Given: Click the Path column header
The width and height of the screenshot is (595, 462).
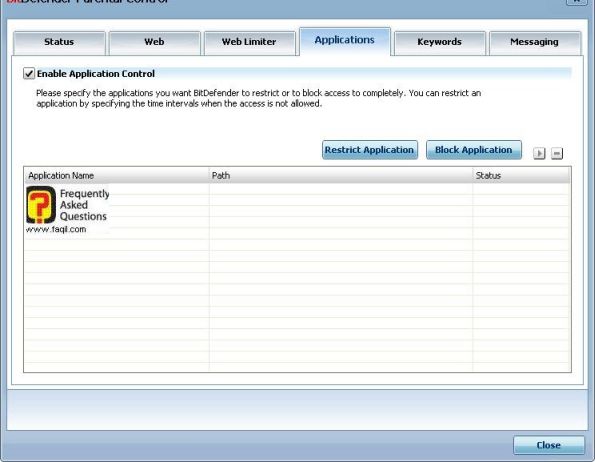Looking at the screenshot, I should (341, 176).
